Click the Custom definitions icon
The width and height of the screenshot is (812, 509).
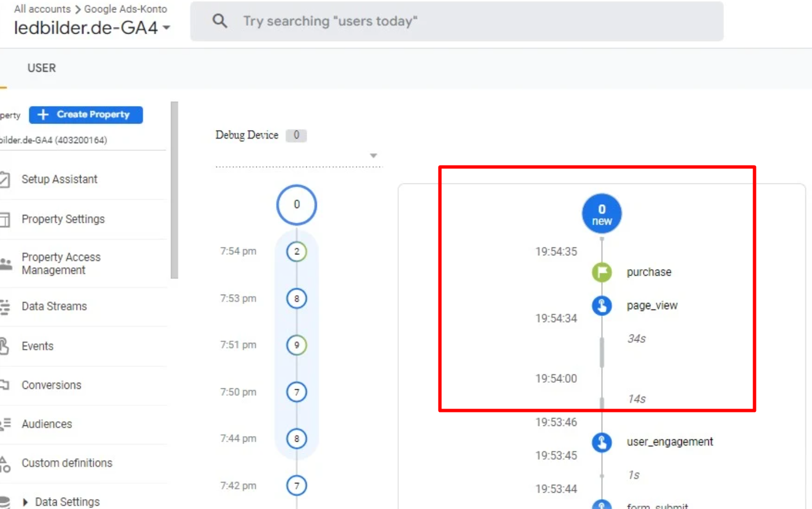pyautogui.click(x=5, y=464)
